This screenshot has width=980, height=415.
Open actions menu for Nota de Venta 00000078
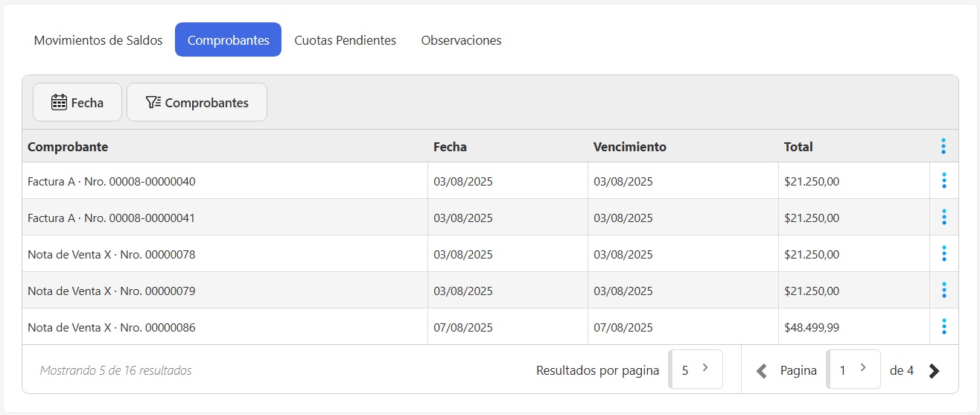pos(944,254)
